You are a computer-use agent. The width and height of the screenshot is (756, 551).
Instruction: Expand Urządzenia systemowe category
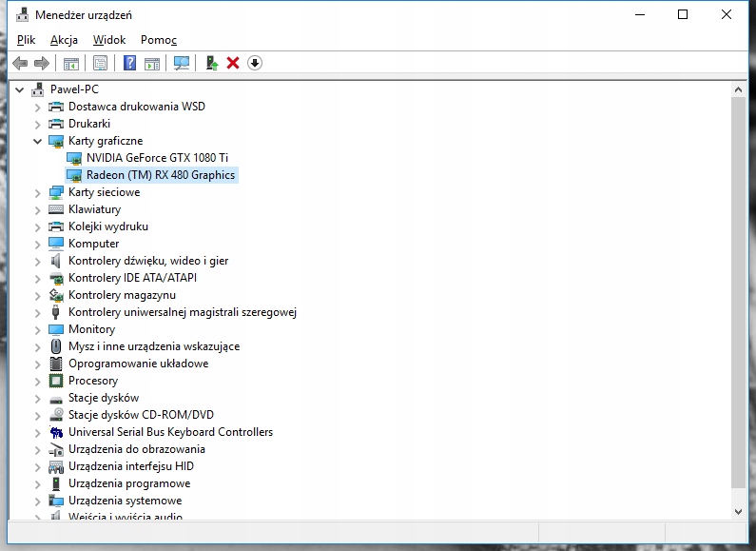(38, 502)
